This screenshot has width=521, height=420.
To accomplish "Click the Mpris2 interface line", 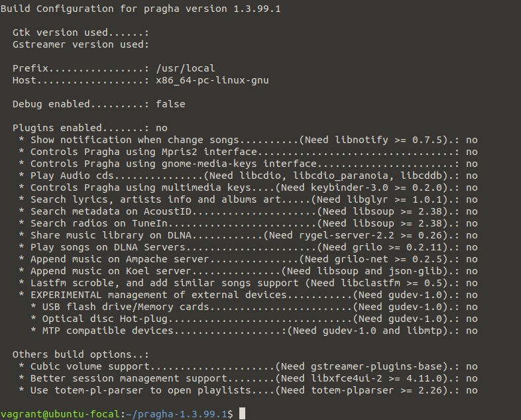I will click(x=248, y=152).
